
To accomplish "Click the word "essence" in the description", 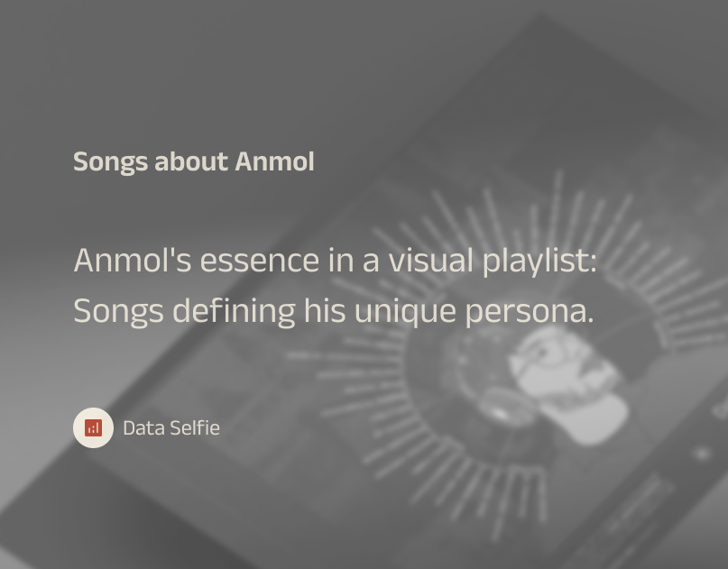I will 260,261.
